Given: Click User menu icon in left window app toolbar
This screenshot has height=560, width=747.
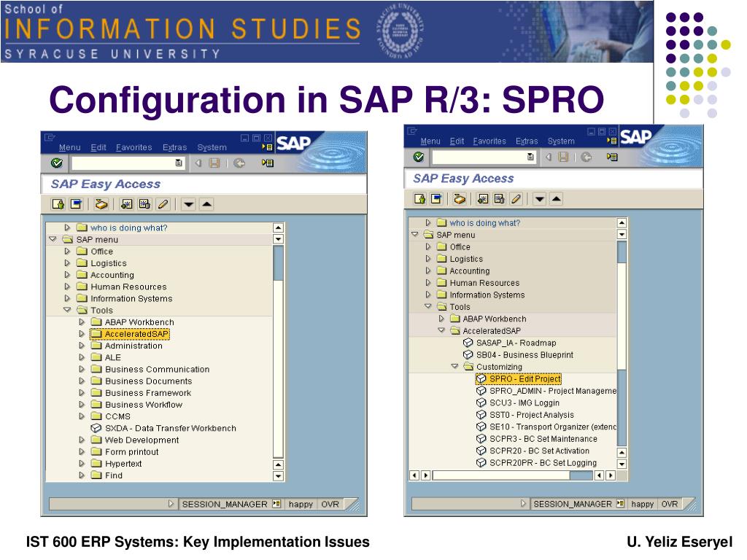Looking at the screenshot, I should pos(58,204).
